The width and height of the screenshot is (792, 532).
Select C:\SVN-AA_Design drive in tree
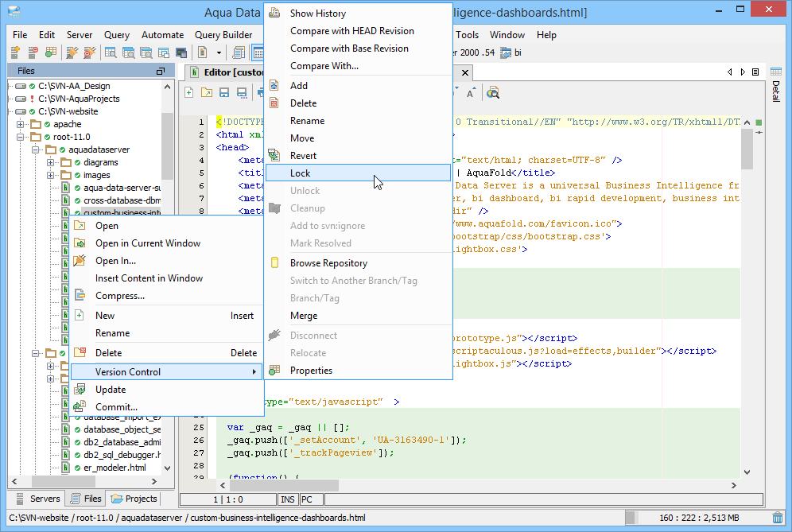(74, 86)
